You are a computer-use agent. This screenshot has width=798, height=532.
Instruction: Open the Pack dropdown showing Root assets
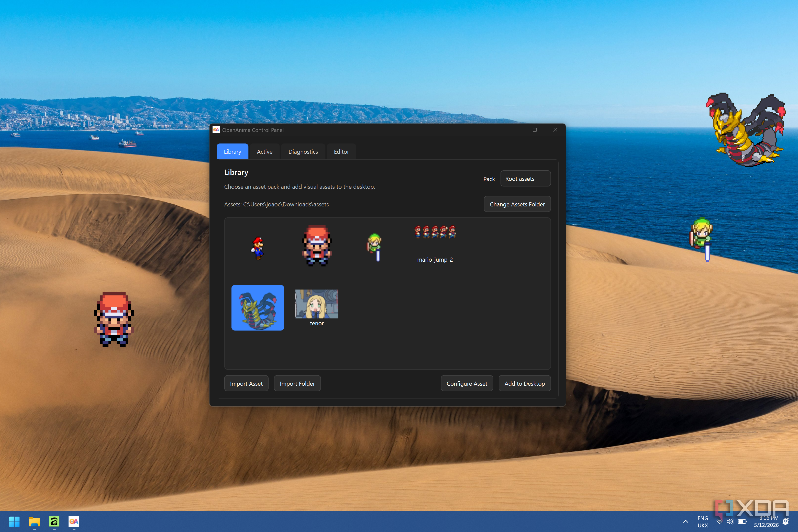(525, 179)
